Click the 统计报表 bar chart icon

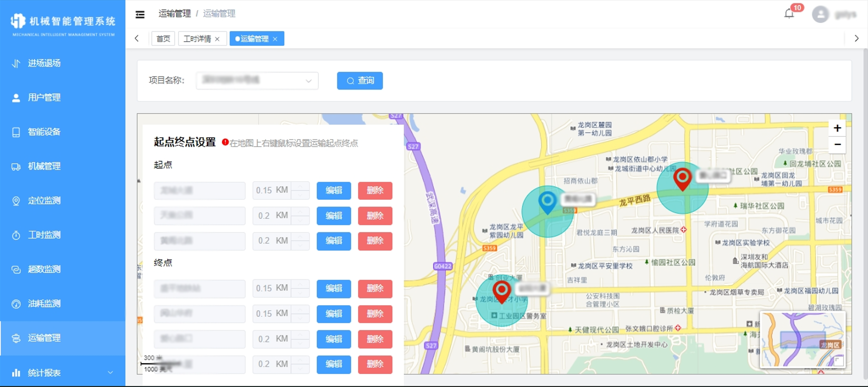tap(16, 373)
